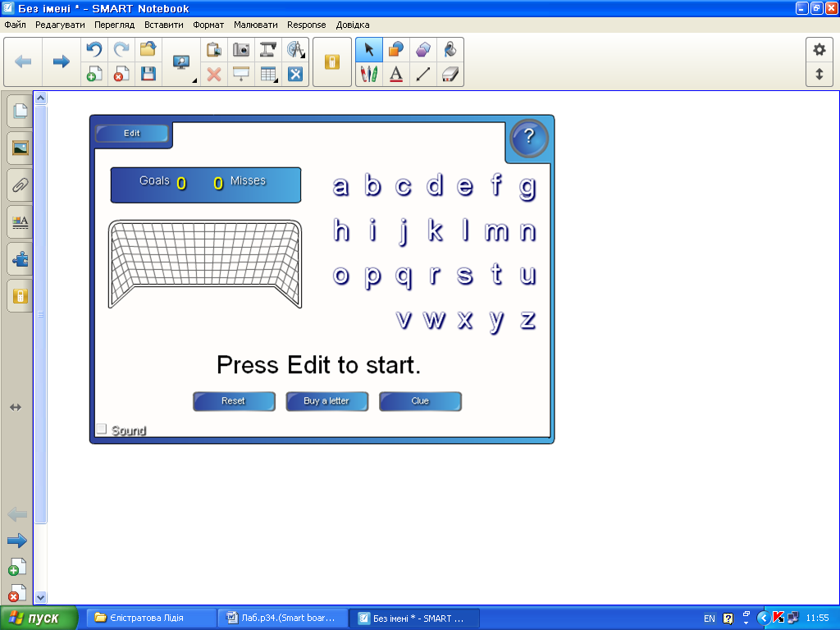Switch to Лаб.р34 Word taskbar item
840x630 pixels.
(283, 619)
